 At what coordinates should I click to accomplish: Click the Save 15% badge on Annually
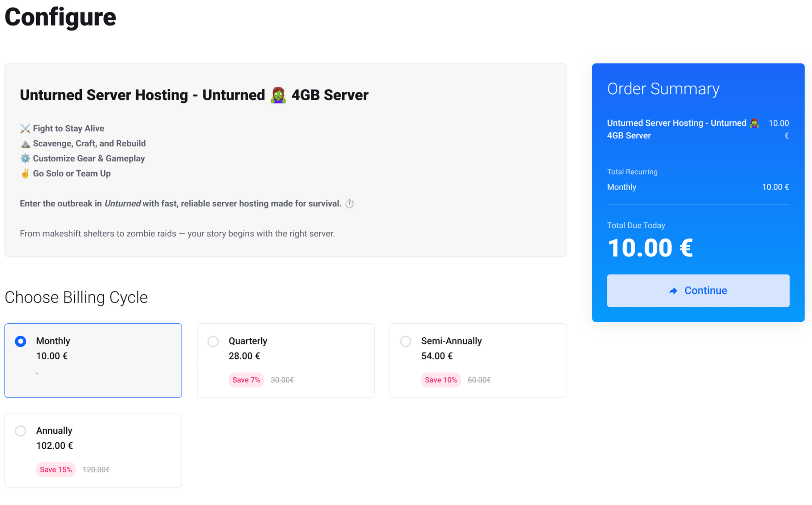(x=56, y=470)
